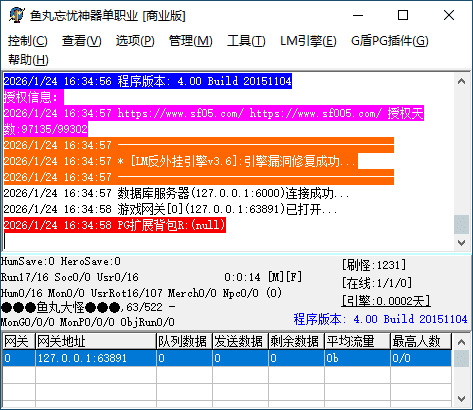Close the 鱼丸忘忧神器单职业 window
Viewport: 473px width, 410px height.
[449, 15]
